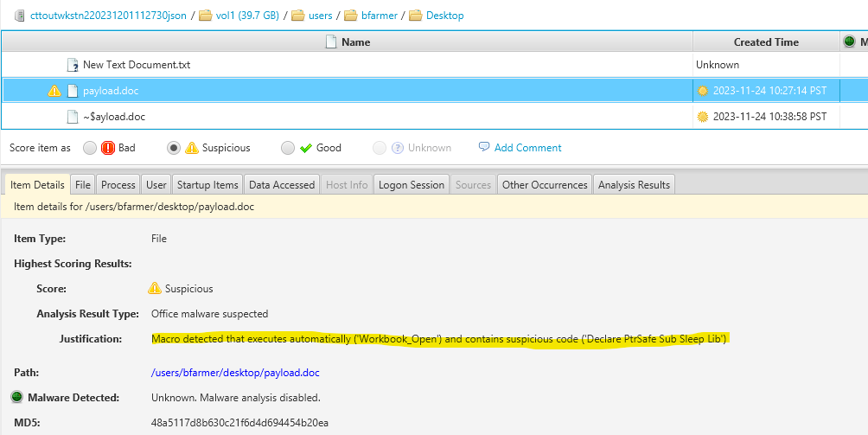This screenshot has height=435, width=868.
Task: Select the ~$ayload.doc file row
Action: coord(346,117)
